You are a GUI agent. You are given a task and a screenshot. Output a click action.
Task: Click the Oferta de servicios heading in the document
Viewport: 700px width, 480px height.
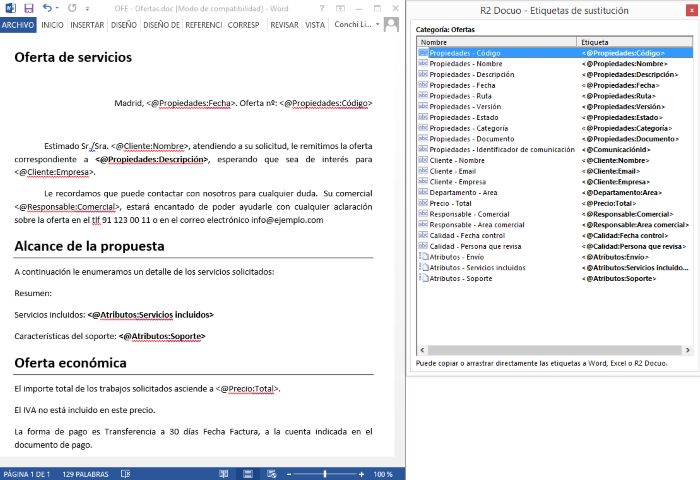coord(73,57)
